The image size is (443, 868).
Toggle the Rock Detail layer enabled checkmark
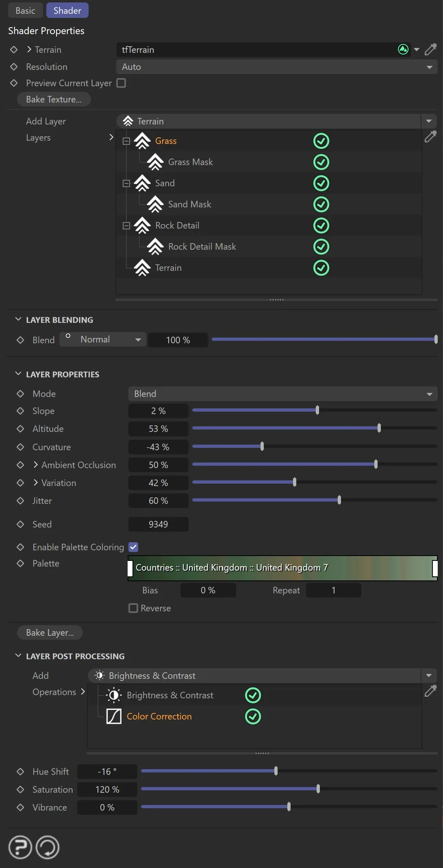click(321, 225)
